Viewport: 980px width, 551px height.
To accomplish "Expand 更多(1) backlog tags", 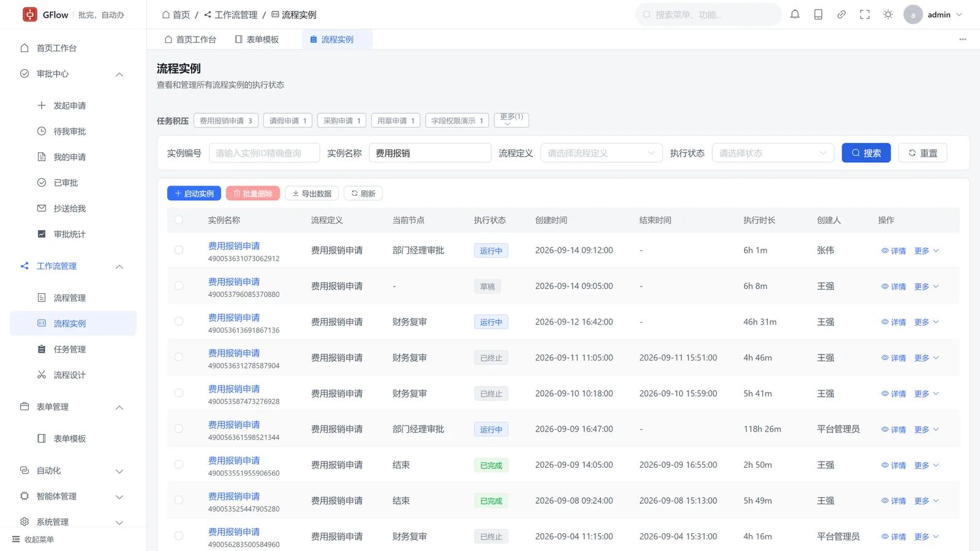I will coord(511,120).
